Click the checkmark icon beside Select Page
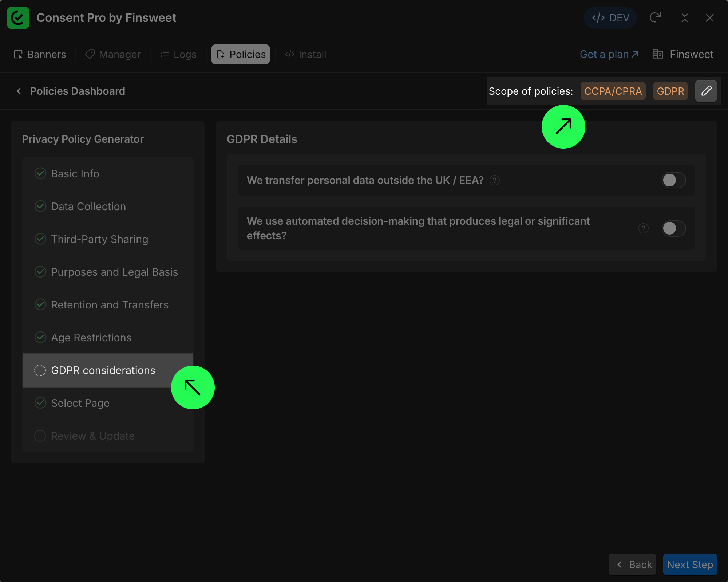Screen dimensions: 728x582 pos(40,403)
